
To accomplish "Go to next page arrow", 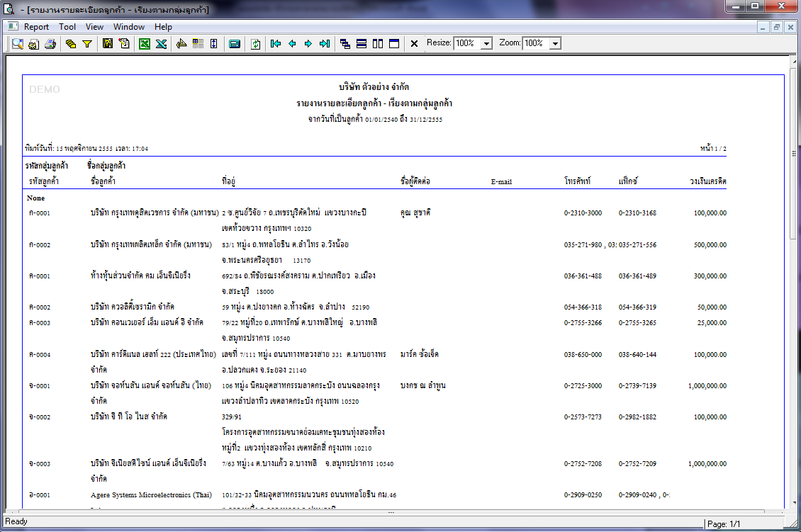I will 308,44.
